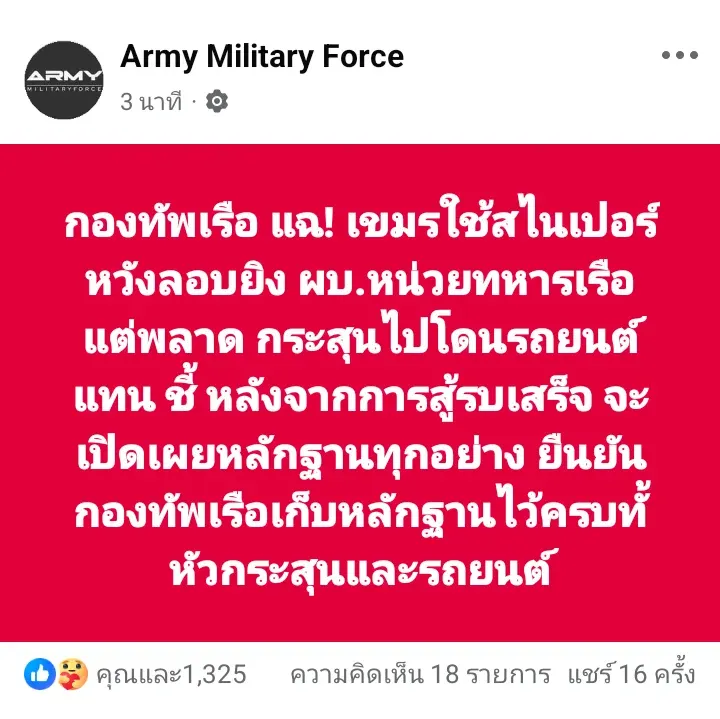Open the 'ความคิดเห็น 18 รายการ' comments list
The image size is (720, 719).
[420, 674]
